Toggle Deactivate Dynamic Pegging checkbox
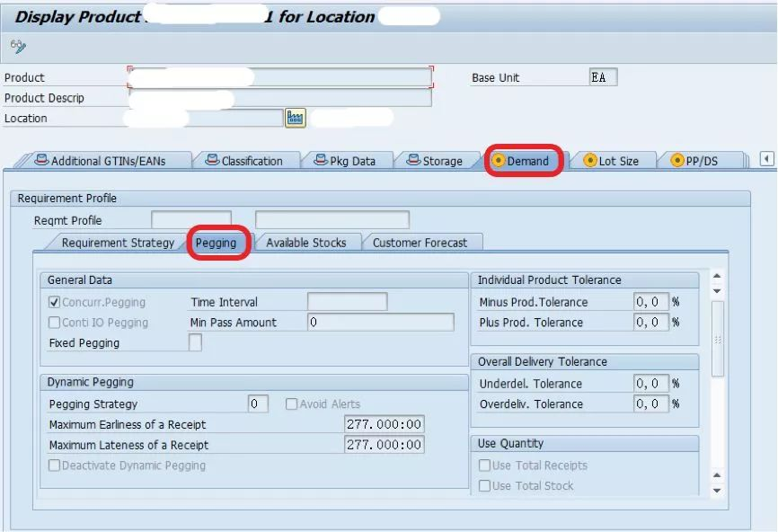The image size is (778, 532). point(54,465)
